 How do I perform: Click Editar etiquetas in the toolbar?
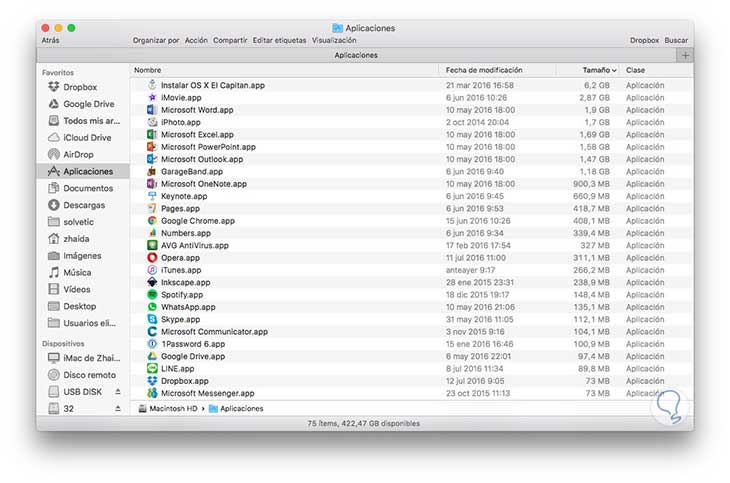point(279,40)
